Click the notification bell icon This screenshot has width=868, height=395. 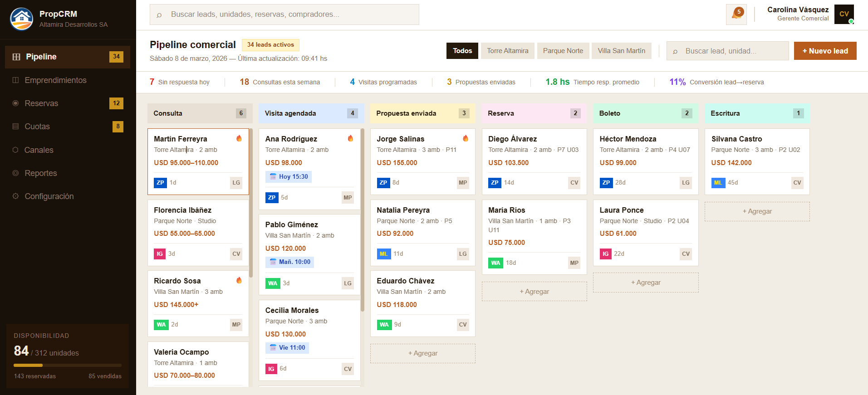[x=735, y=14]
